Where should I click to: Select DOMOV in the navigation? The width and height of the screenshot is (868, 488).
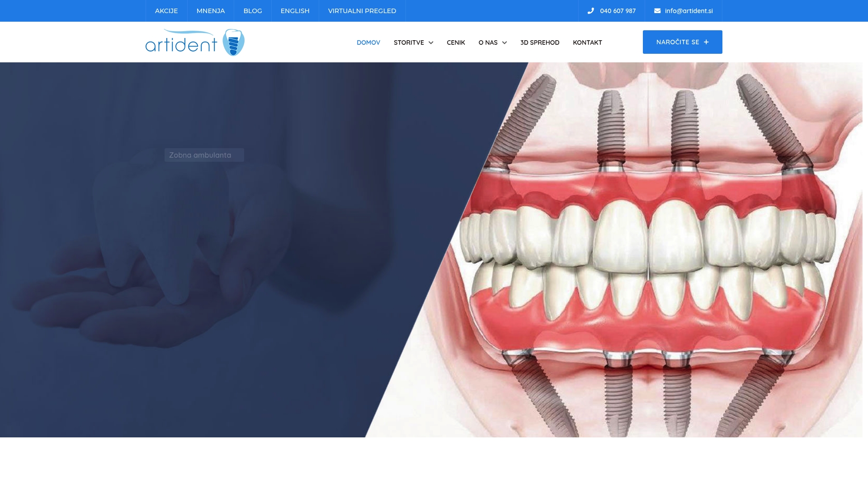click(368, 42)
